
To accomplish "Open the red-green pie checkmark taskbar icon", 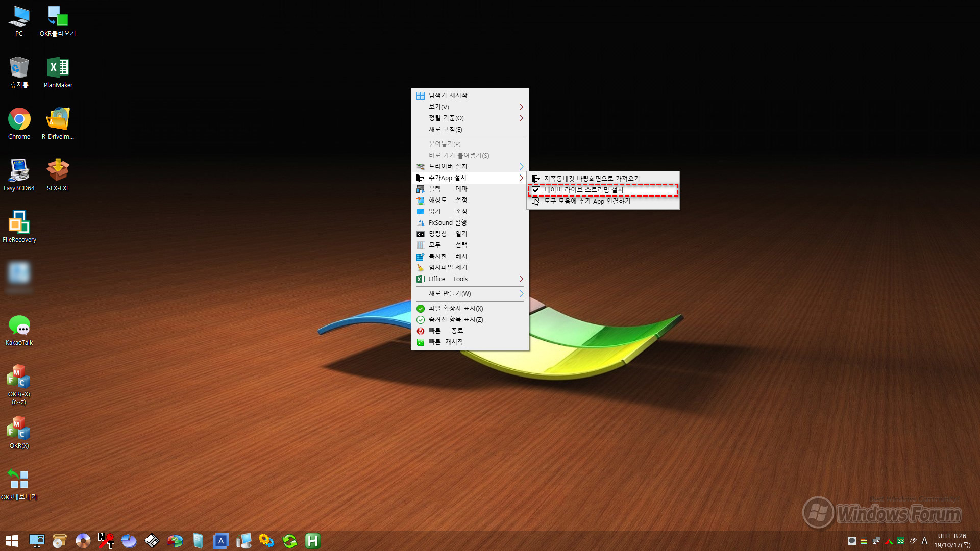I will pos(175,541).
